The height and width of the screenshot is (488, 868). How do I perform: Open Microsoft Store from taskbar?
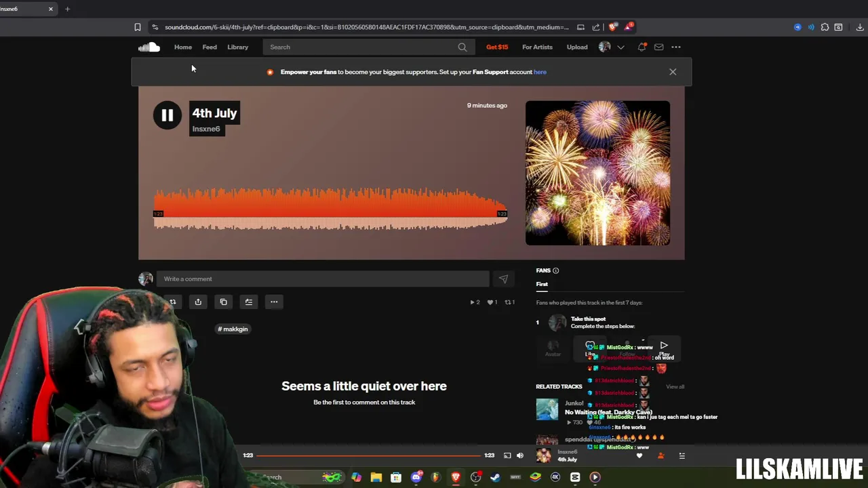click(396, 477)
